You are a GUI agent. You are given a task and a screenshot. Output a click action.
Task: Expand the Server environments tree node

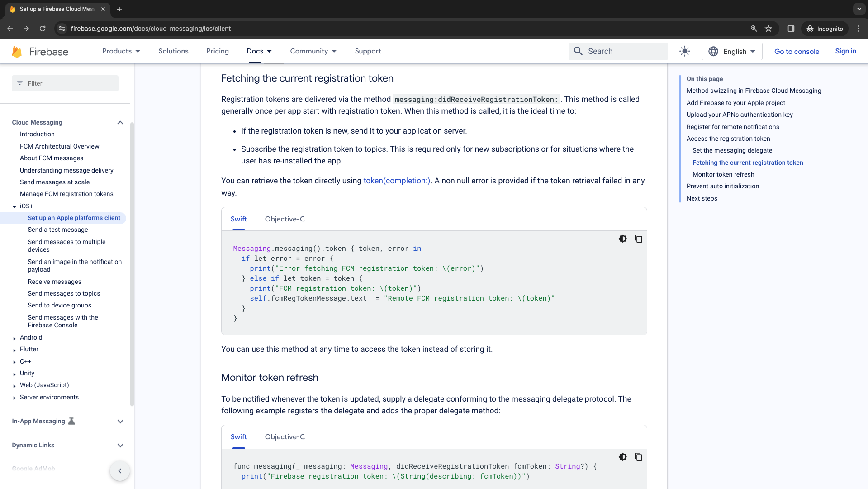14,398
